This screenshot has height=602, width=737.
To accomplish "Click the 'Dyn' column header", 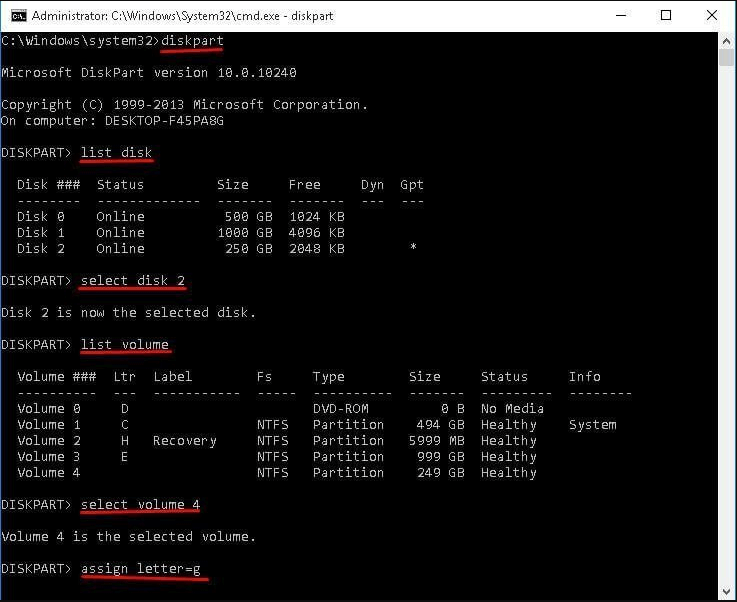I will pyautogui.click(x=372, y=185).
